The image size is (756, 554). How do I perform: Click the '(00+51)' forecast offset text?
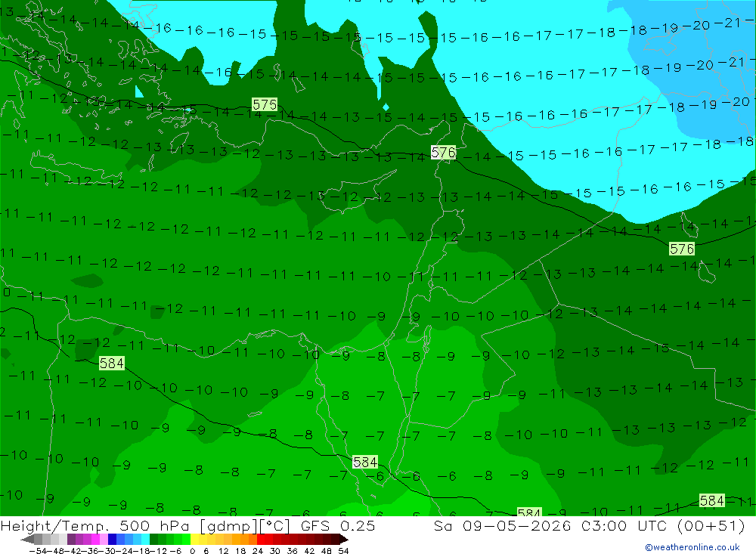711,525
